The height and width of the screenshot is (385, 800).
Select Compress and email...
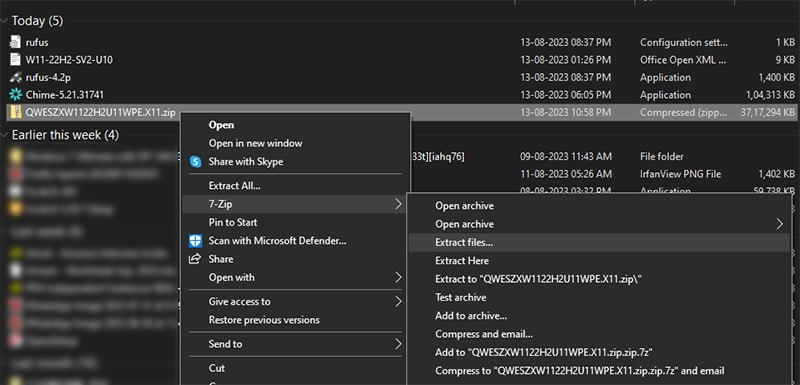(x=484, y=334)
